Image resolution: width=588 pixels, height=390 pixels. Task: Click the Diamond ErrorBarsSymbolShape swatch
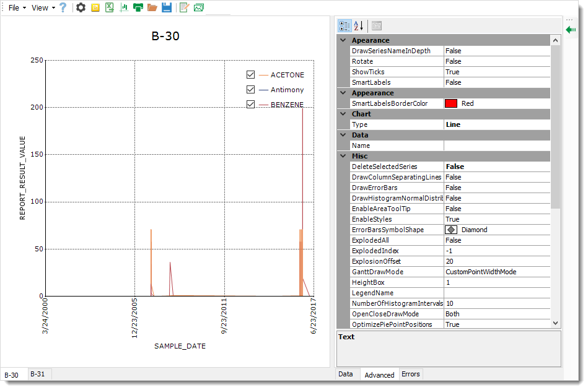point(450,230)
